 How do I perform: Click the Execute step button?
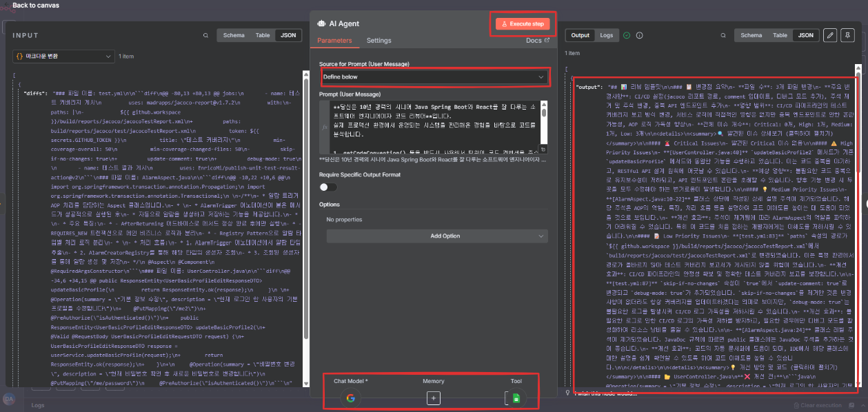(x=523, y=24)
